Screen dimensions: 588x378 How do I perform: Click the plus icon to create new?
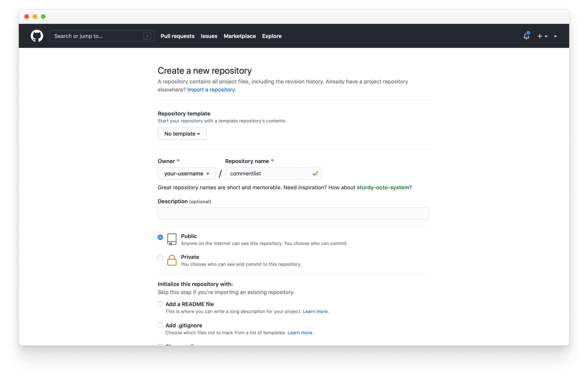(540, 36)
